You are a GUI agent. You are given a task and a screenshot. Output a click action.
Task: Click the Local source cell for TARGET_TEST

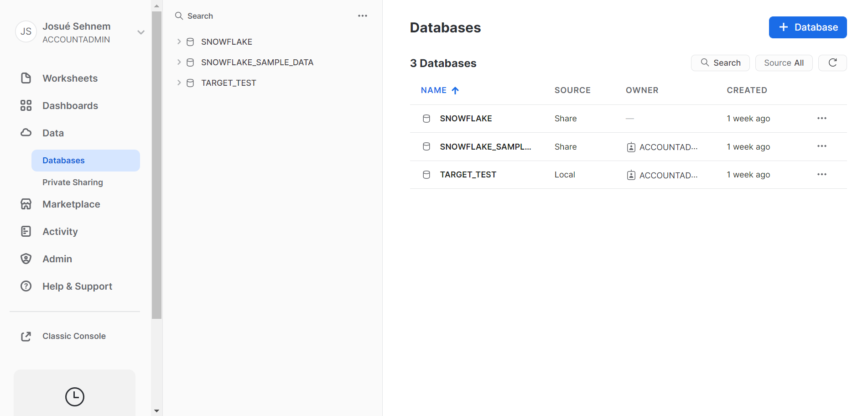(x=565, y=175)
